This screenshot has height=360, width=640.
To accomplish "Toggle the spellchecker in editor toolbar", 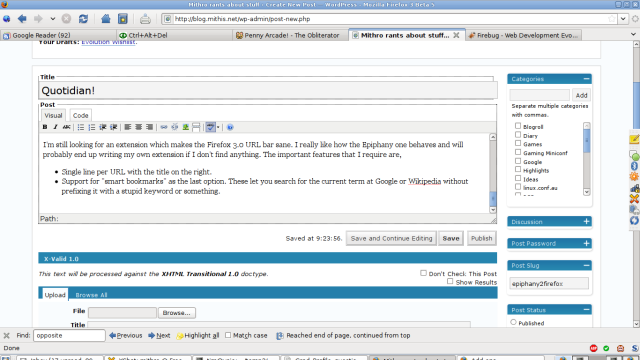I will tap(210, 127).
